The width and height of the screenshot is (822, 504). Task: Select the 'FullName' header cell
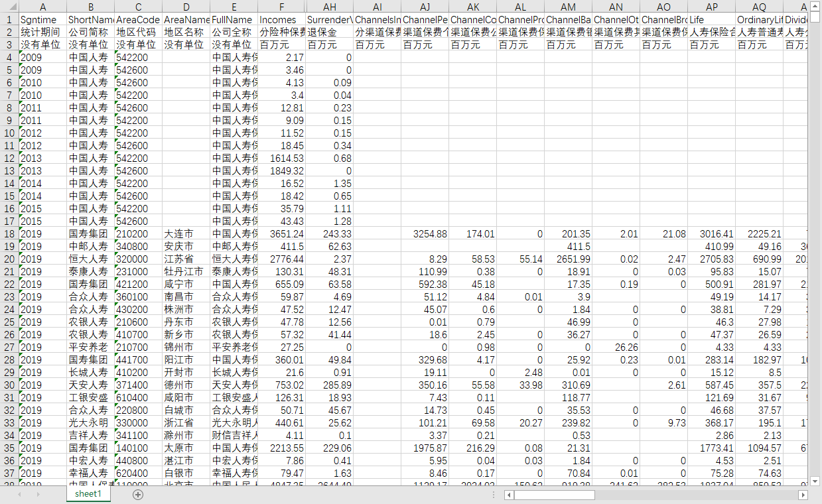234,20
